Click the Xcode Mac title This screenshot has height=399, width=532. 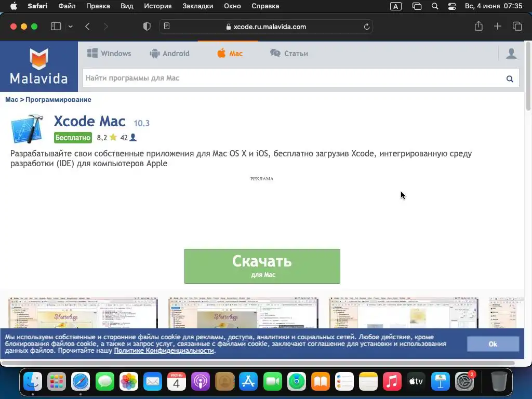[89, 121]
